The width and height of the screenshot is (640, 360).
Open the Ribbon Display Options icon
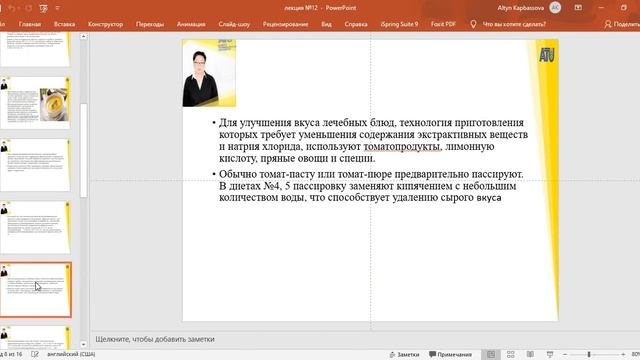point(578,8)
